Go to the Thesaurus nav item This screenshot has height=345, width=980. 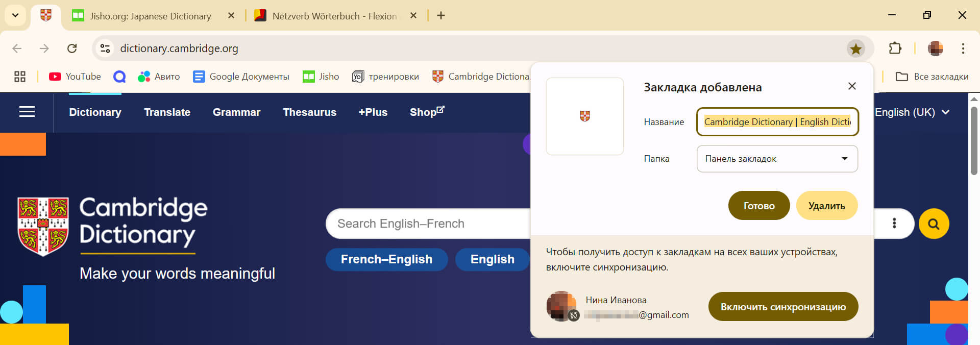tap(309, 112)
